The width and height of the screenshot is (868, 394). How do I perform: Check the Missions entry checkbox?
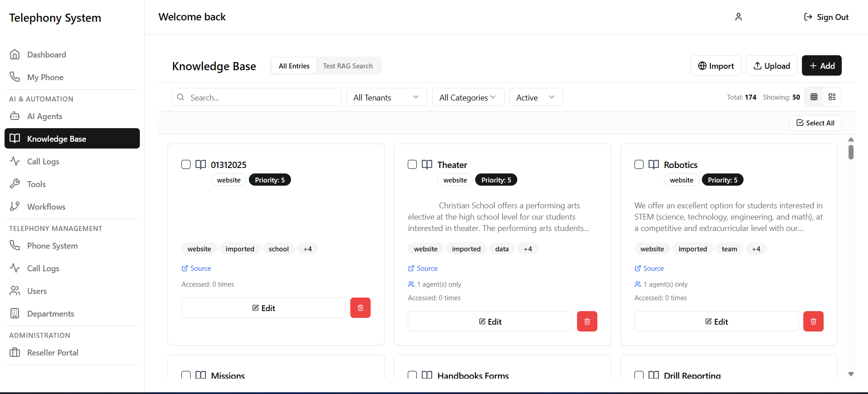(x=186, y=375)
